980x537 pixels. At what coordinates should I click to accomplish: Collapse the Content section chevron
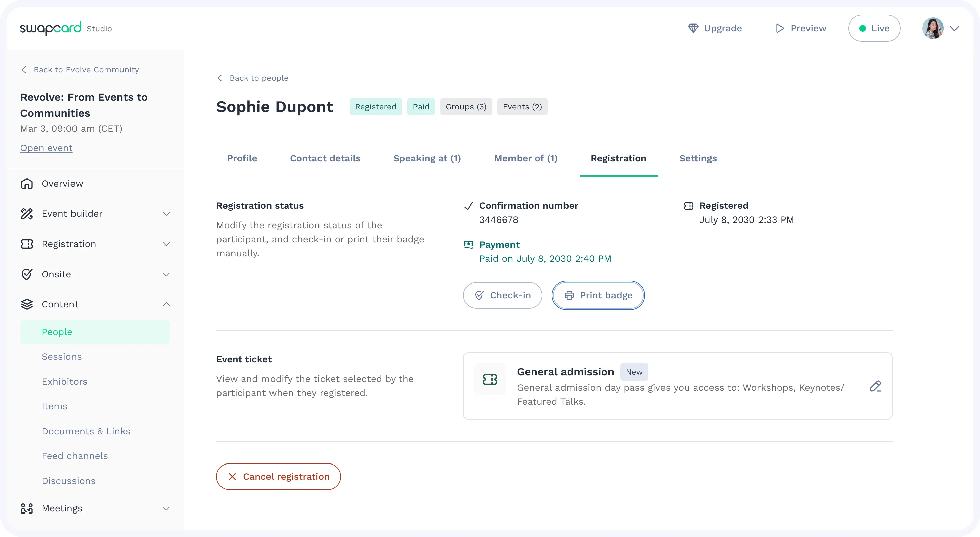click(166, 304)
